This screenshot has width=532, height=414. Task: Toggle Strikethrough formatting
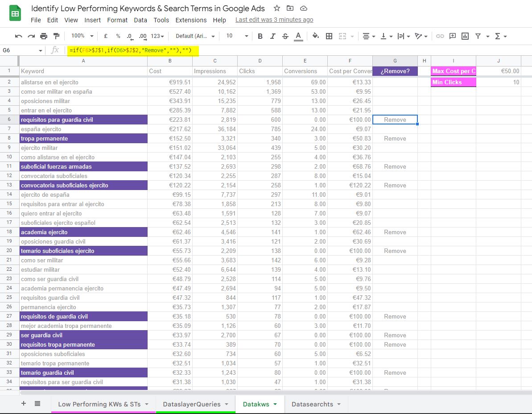pos(285,36)
